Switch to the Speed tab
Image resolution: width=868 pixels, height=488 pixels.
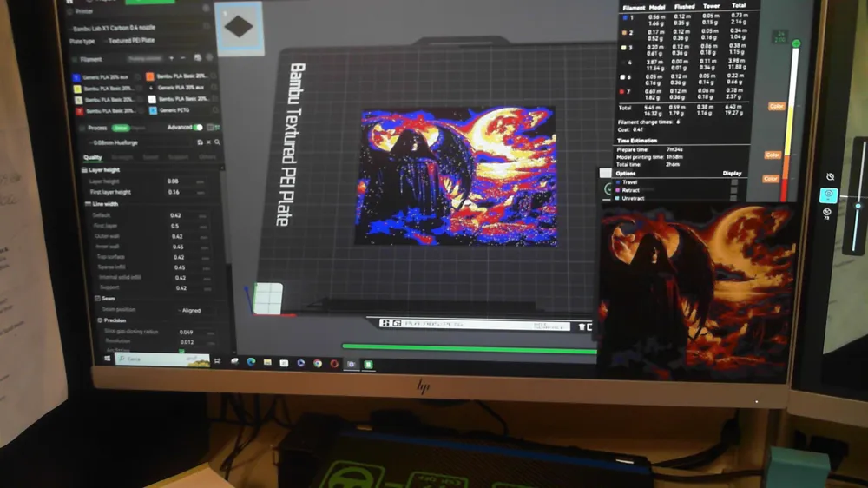(x=150, y=157)
